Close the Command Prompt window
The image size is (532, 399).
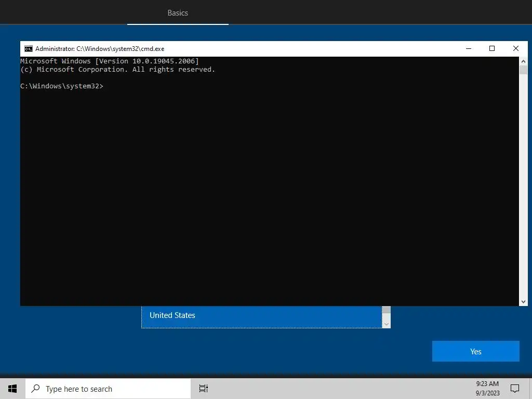(x=516, y=48)
